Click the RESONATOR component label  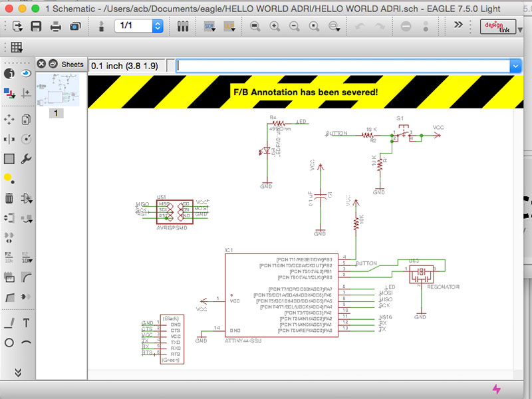coord(443,287)
